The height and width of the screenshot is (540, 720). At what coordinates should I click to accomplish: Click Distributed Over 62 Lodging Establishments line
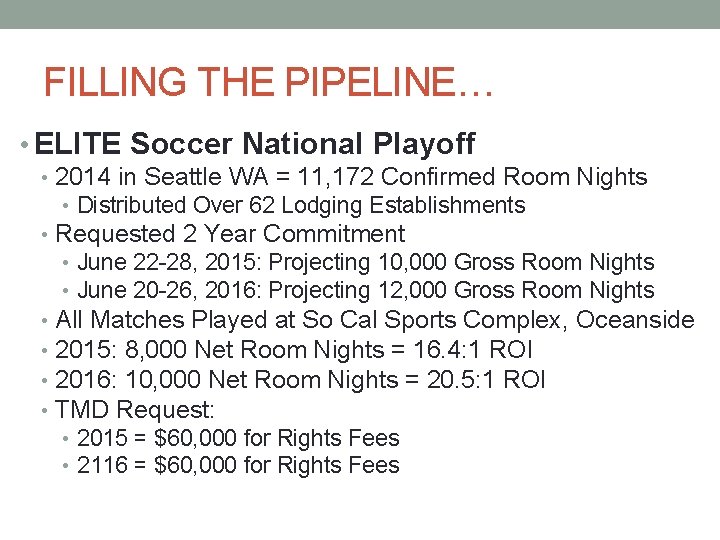(x=300, y=206)
